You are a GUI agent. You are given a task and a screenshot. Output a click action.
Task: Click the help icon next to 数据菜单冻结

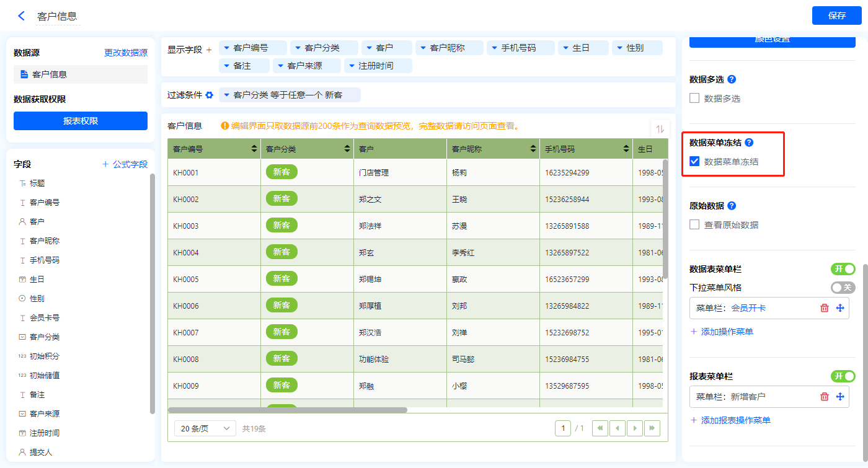pos(749,143)
